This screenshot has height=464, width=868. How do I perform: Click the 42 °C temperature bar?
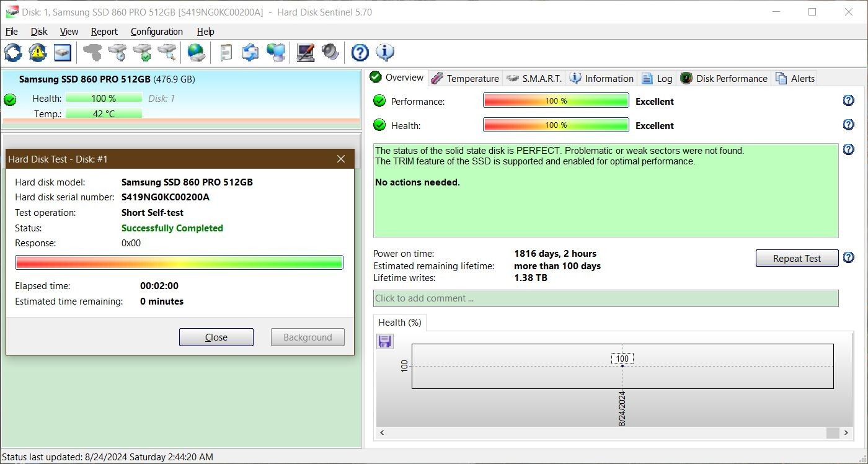[104, 114]
